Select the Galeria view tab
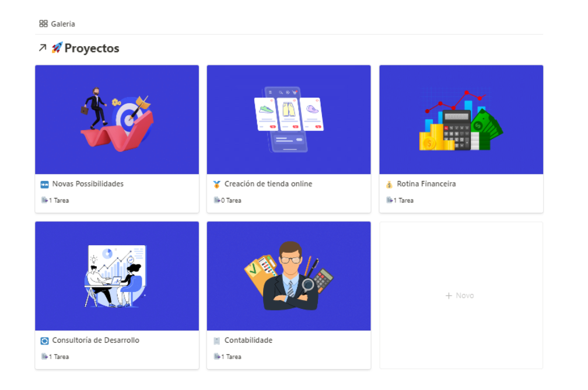 coord(57,24)
